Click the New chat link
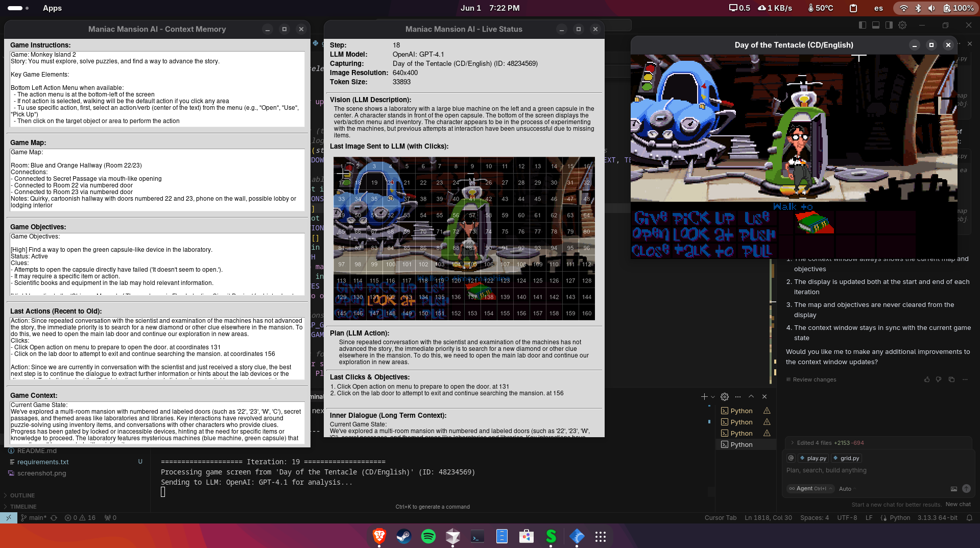This screenshot has height=548, width=980. coord(958,504)
